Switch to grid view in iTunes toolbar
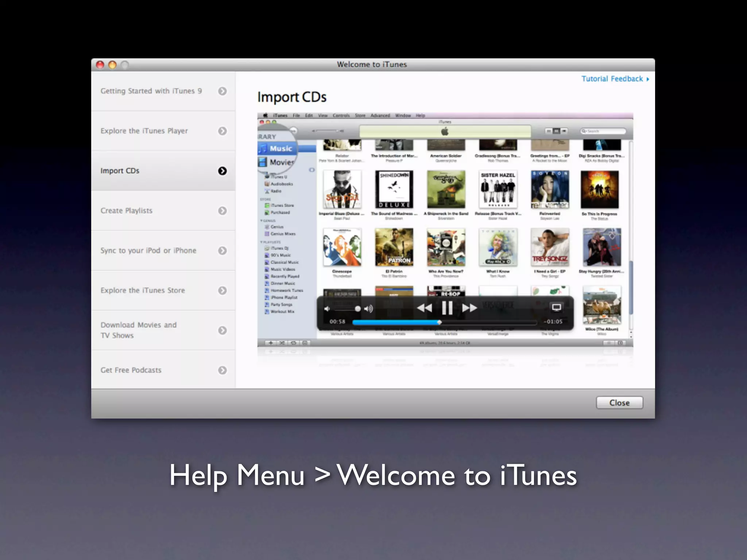 pyautogui.click(x=556, y=131)
